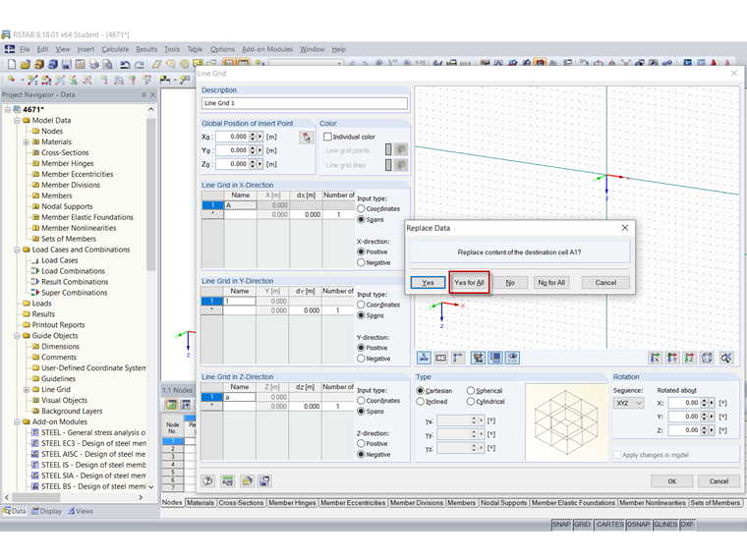Increase the X0 position spinner
Screen dimensions: 747x560
click(x=253, y=135)
